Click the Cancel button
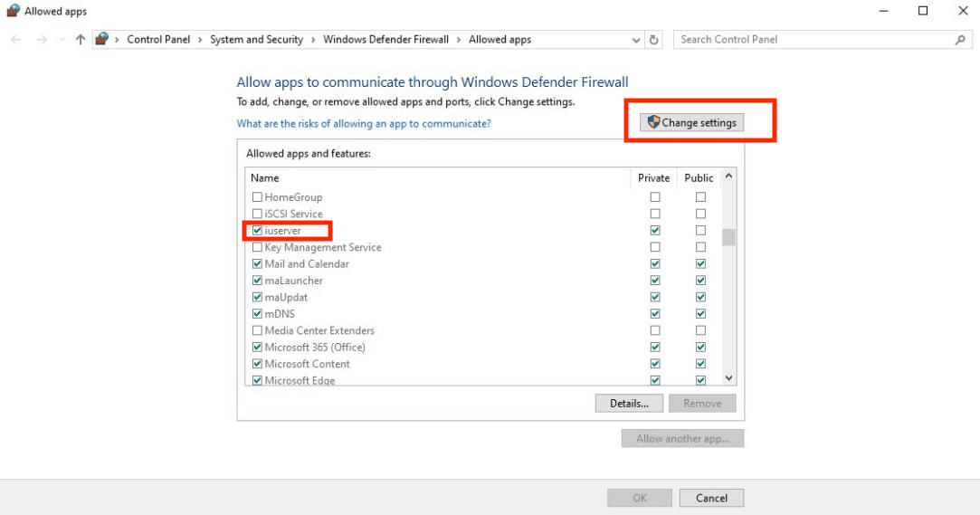The image size is (980, 515). [x=711, y=498]
